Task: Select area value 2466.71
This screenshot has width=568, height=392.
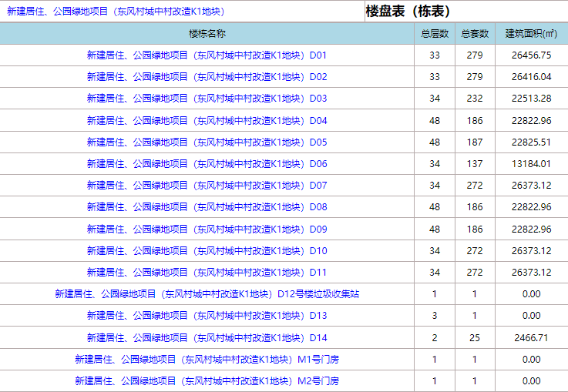Action: click(x=532, y=338)
